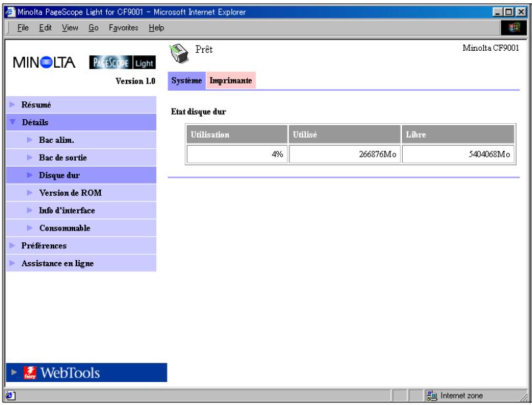Open the File menu
The image size is (532, 405).
pyautogui.click(x=22, y=28)
